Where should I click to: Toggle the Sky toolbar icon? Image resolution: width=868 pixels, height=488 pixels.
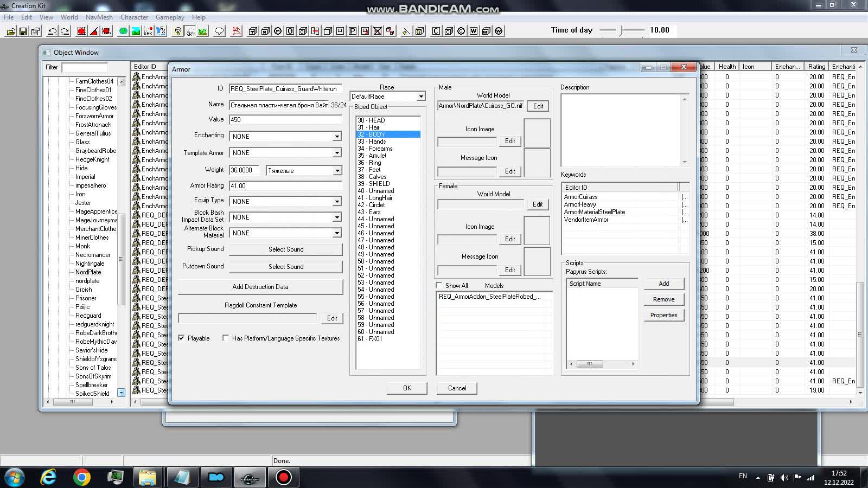[x=190, y=31]
